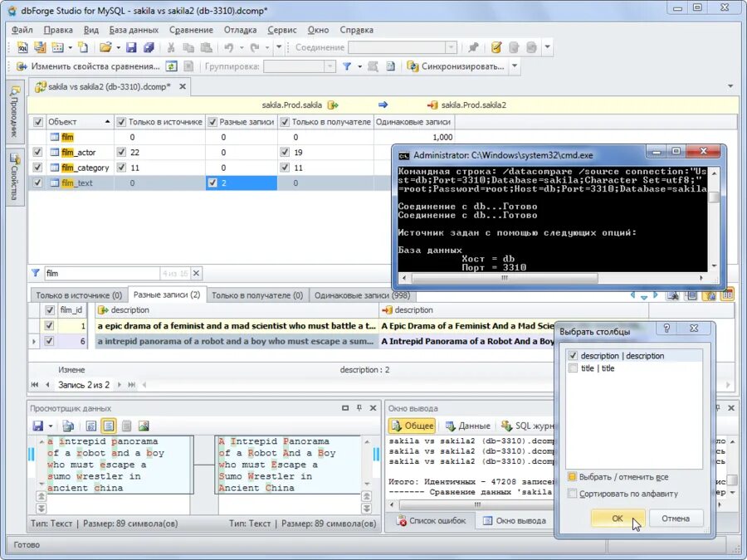This screenshot has height=560, width=747.
Task: Uncheck the film_actor row checkbox
Action: 37,153
